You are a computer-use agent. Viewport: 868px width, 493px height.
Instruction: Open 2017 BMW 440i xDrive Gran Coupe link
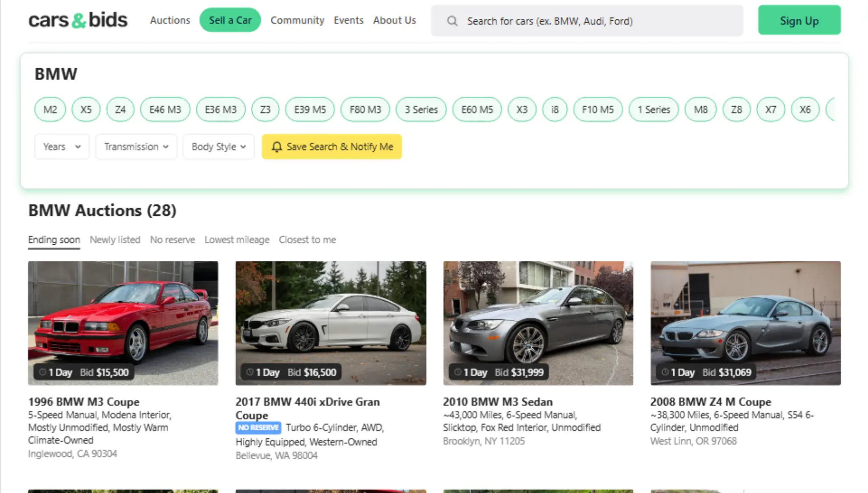[x=307, y=408]
